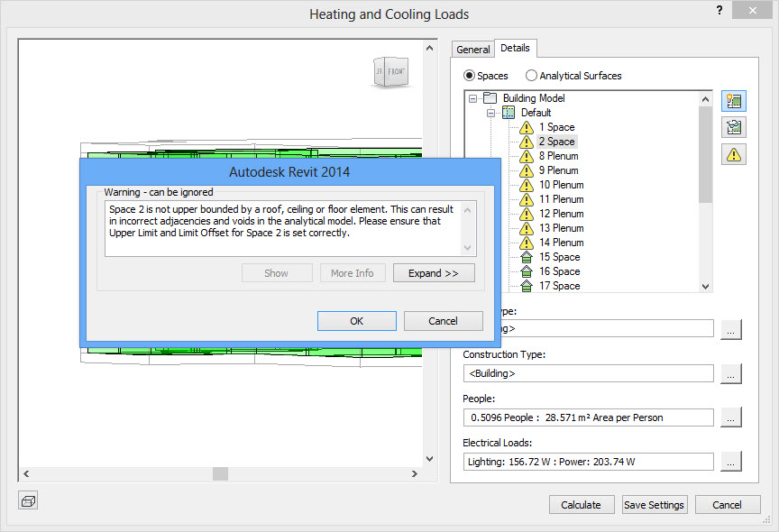The width and height of the screenshot is (779, 532).
Task: Click the up arrow of the spaces tree scrollbar
Action: pos(705,99)
